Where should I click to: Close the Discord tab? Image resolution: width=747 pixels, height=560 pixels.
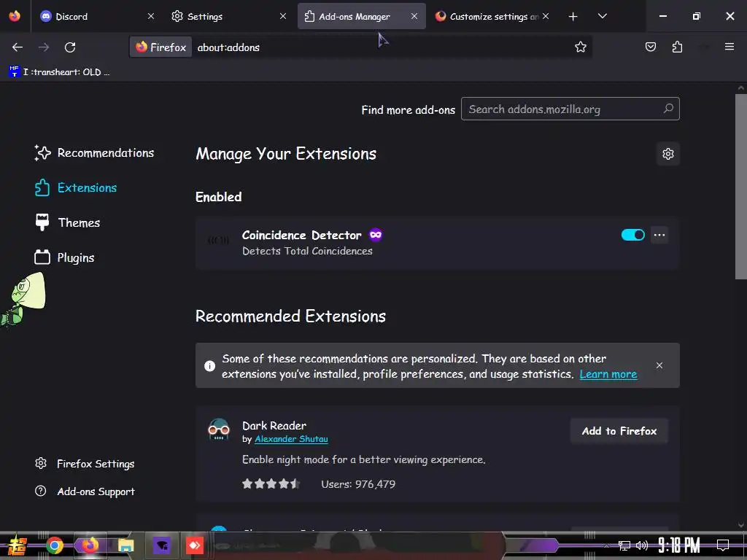point(151,16)
